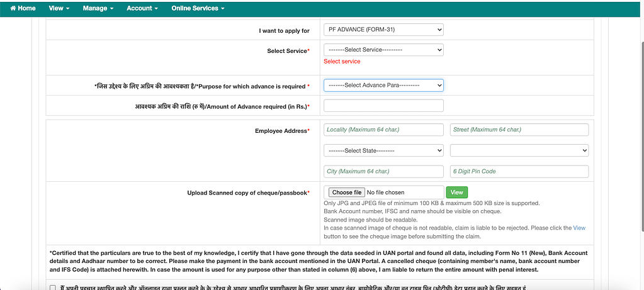Image resolution: width=644 pixels, height=290 pixels.
Task: Click the 'No file chosen' text
Action: 385,192
